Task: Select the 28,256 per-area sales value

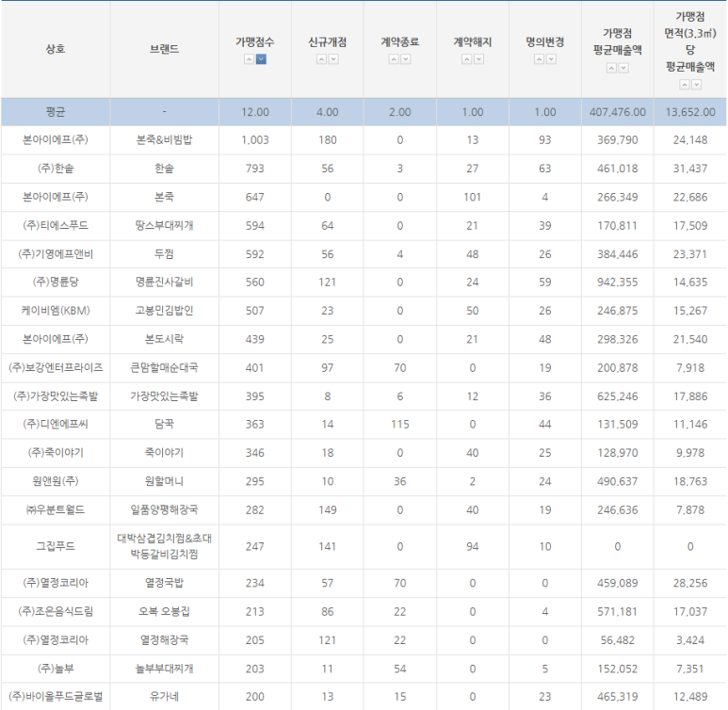Action: 690,583
